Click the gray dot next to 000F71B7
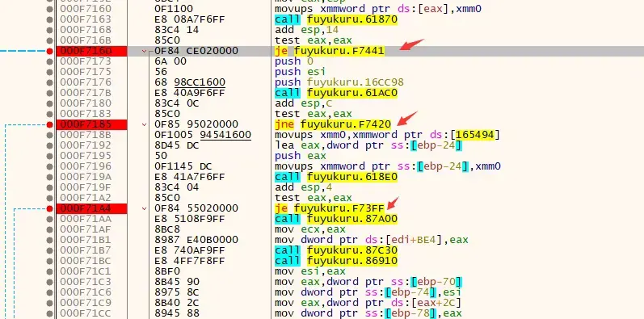Screen dimensions: 644x319 [50, 250]
